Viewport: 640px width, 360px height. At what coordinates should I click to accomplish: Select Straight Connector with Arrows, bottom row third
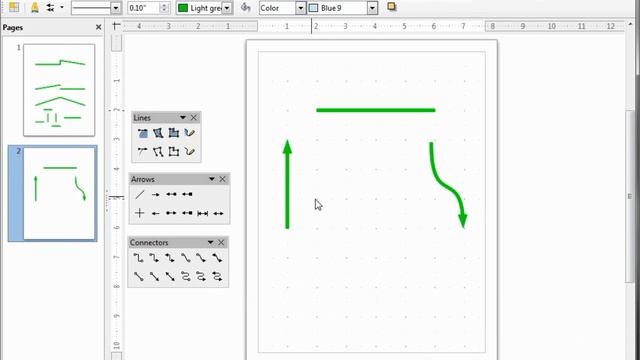click(x=170, y=276)
